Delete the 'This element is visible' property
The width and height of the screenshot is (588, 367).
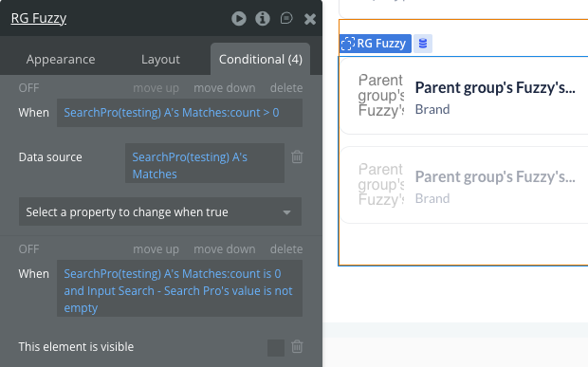(297, 346)
